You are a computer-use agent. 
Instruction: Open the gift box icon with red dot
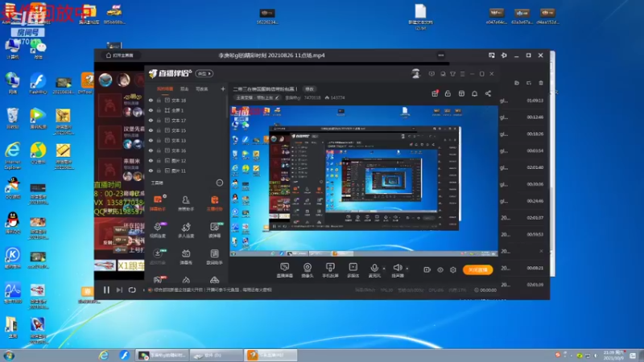(x=435, y=93)
